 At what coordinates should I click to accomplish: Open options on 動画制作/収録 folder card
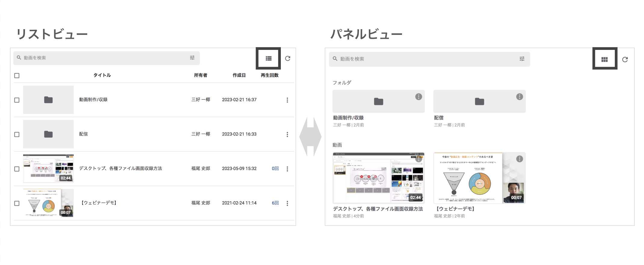coord(419,97)
